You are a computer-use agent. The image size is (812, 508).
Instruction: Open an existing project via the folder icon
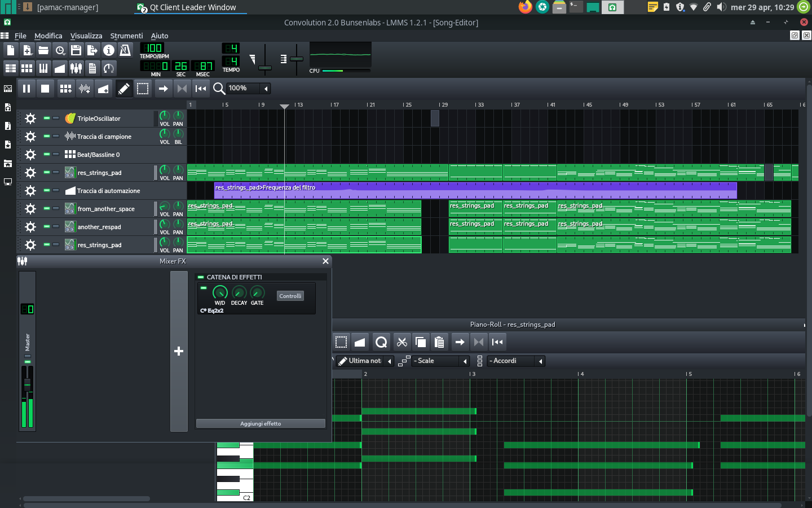click(x=43, y=50)
